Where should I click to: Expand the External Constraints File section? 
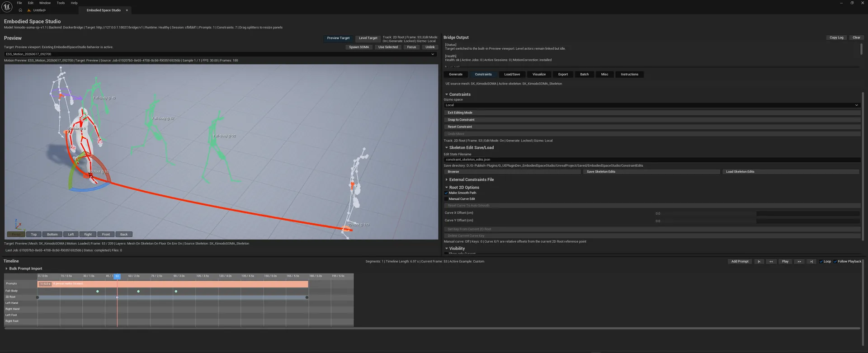tap(447, 180)
